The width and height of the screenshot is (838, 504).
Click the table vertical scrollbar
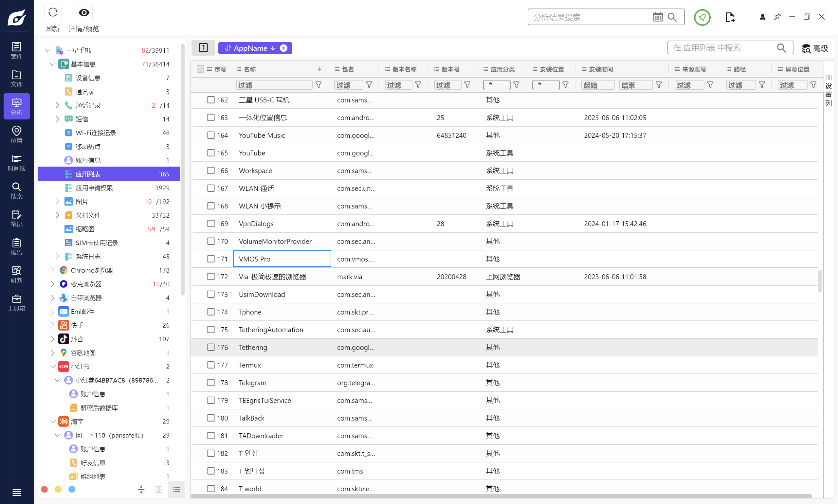coord(820,281)
